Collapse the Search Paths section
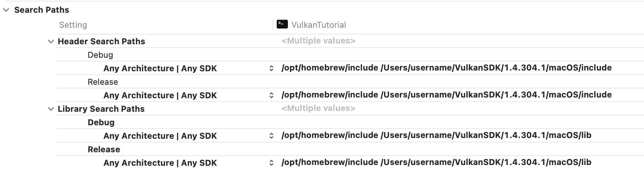Image resolution: width=644 pixels, height=183 pixels. pyautogui.click(x=6, y=10)
